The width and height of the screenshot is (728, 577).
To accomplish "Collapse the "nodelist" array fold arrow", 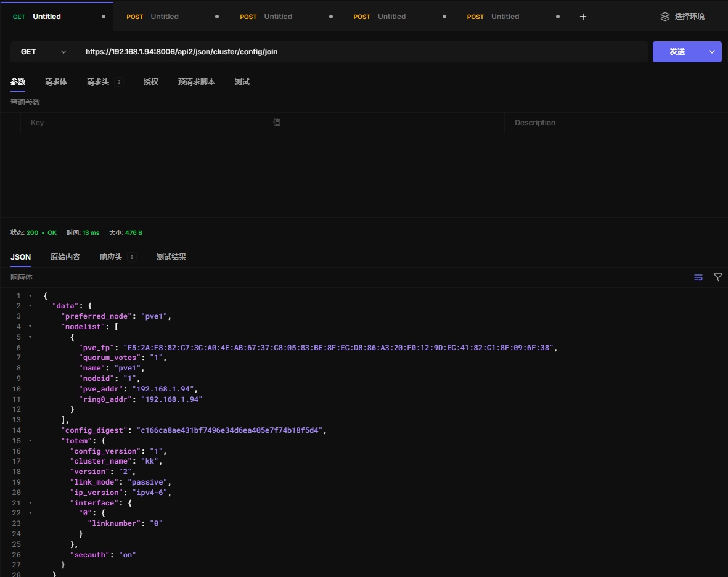I will [30, 327].
